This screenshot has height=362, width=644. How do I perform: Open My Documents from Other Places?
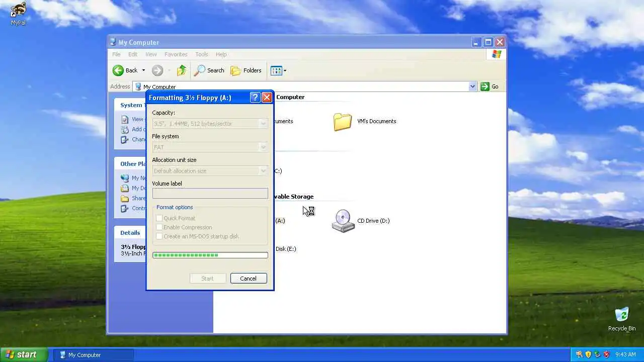click(x=133, y=188)
